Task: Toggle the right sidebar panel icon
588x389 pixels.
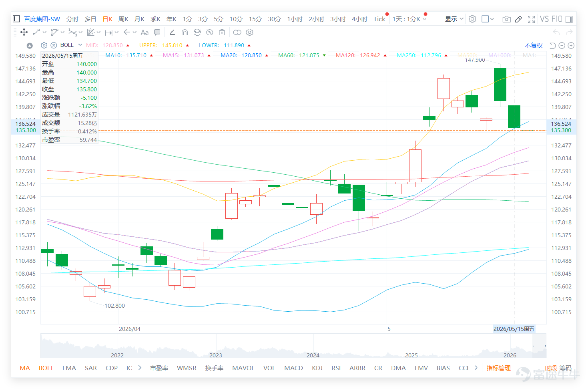Action: [x=569, y=19]
